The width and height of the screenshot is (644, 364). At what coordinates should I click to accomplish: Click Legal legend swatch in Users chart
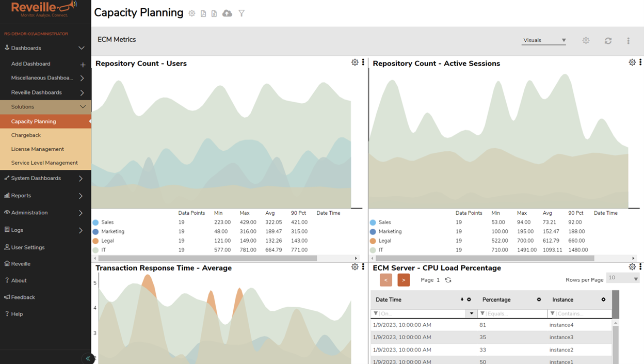[x=95, y=241]
